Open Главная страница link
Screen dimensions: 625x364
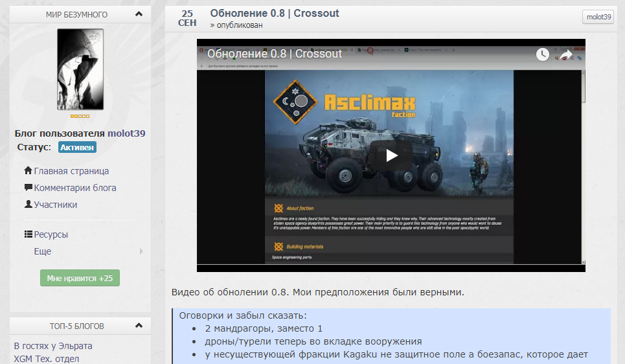pos(71,171)
